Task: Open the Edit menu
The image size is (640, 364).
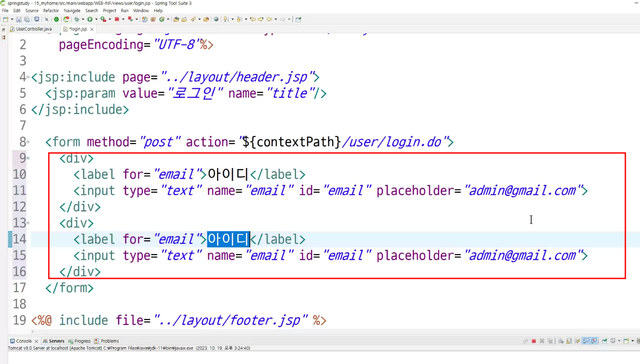Action: 17,11
